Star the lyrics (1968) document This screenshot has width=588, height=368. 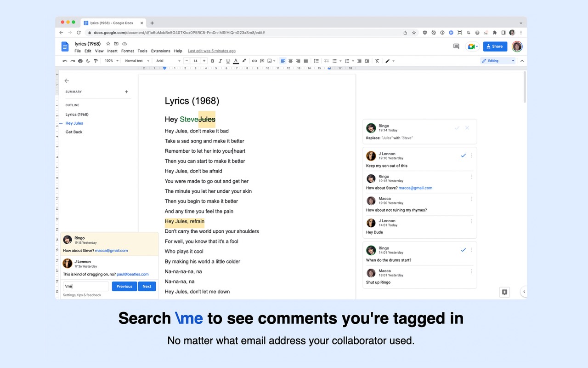pyautogui.click(x=108, y=44)
